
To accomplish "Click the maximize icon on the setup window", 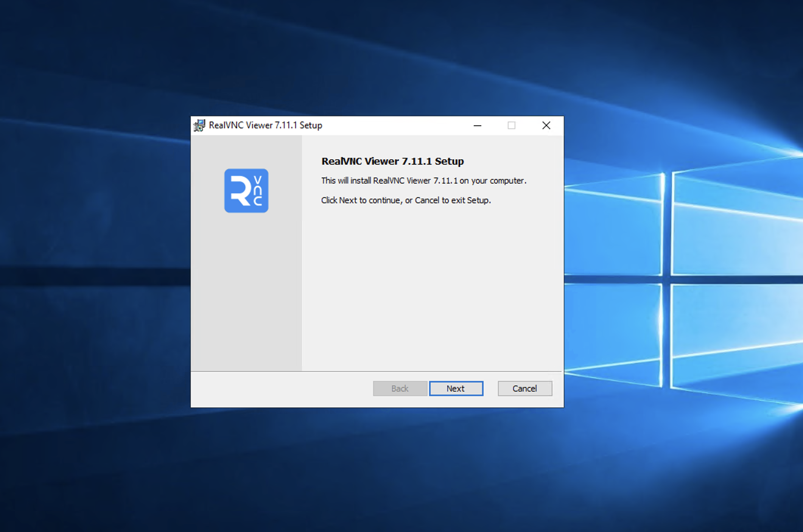I will (x=512, y=125).
